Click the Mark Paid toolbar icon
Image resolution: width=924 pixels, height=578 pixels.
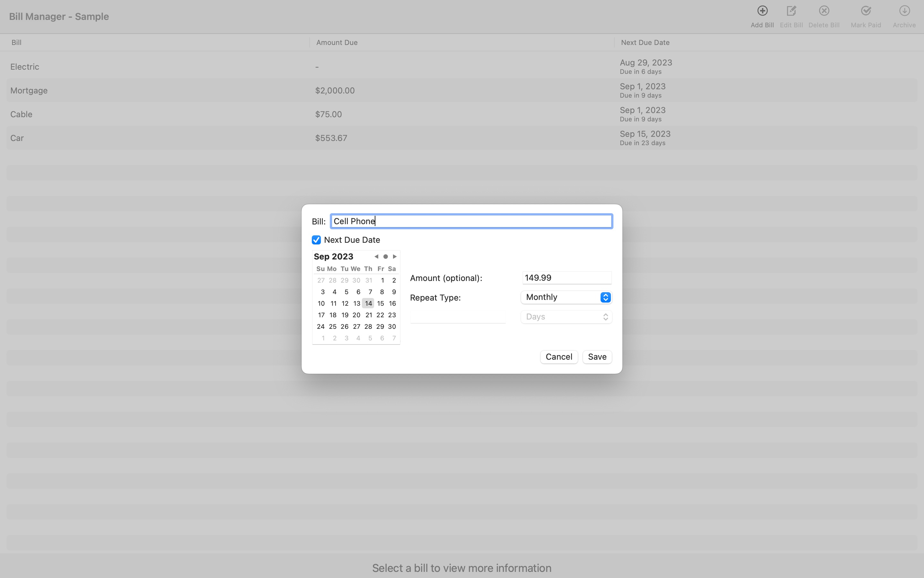[x=866, y=11]
